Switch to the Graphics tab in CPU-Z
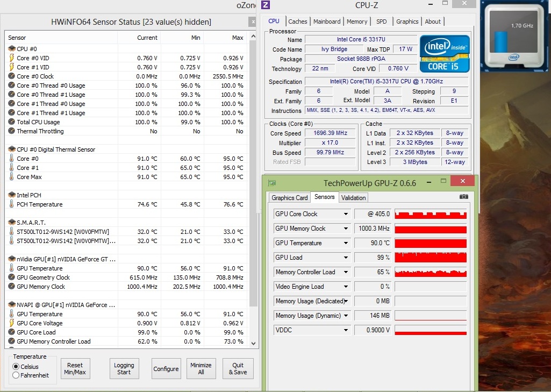 click(407, 22)
